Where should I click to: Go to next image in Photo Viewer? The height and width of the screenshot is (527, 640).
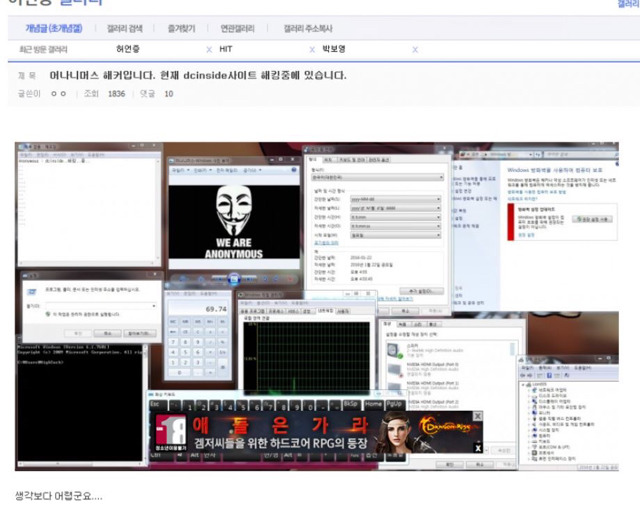[249, 279]
